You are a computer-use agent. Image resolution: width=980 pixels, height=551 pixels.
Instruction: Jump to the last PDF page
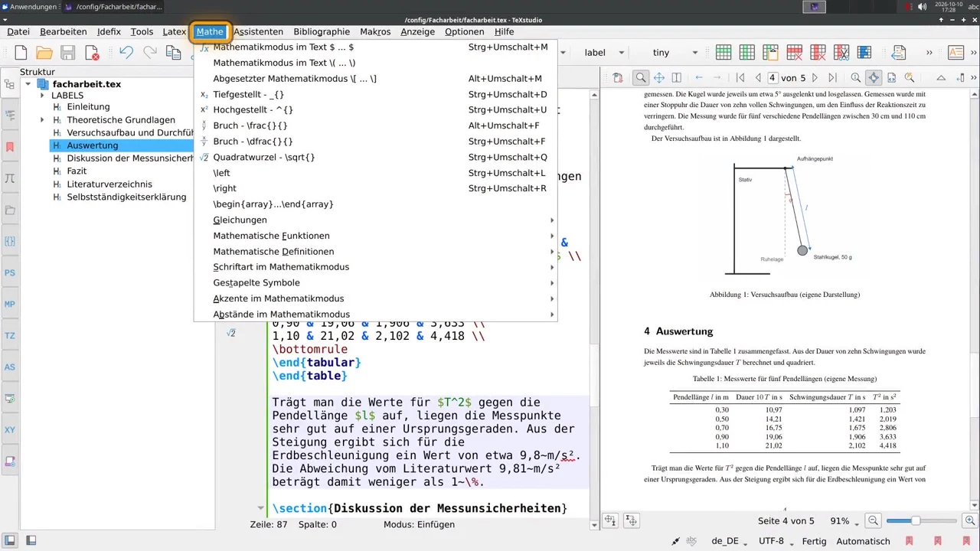click(832, 78)
